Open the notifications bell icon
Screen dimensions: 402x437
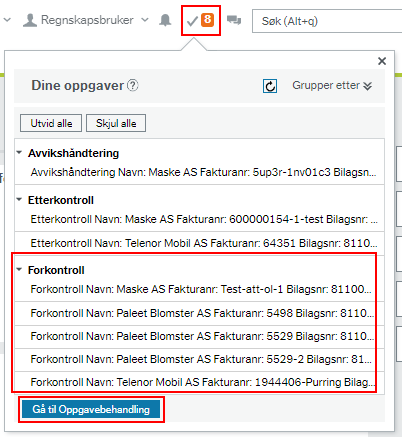(x=165, y=20)
